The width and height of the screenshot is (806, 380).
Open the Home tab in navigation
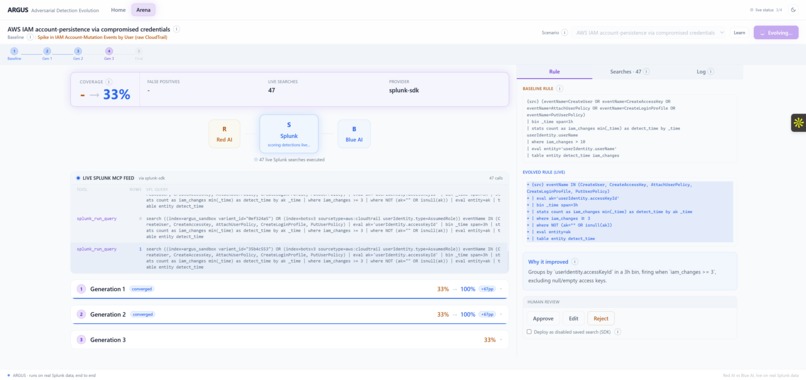[118, 10]
